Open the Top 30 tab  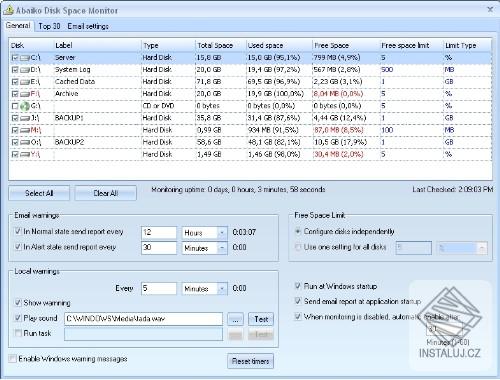tap(49, 26)
